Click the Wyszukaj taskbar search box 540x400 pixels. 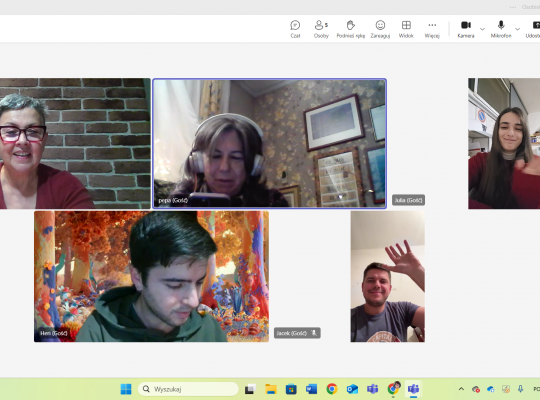(188, 389)
